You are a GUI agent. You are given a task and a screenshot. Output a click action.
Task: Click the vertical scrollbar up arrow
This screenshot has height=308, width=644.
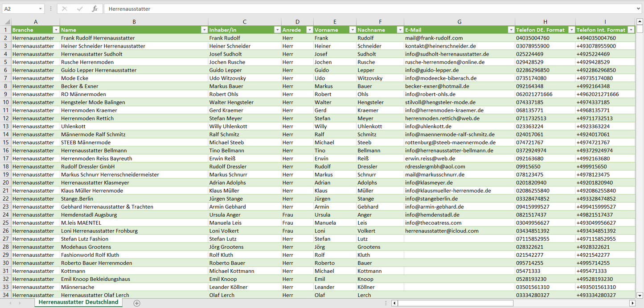pos(640,22)
